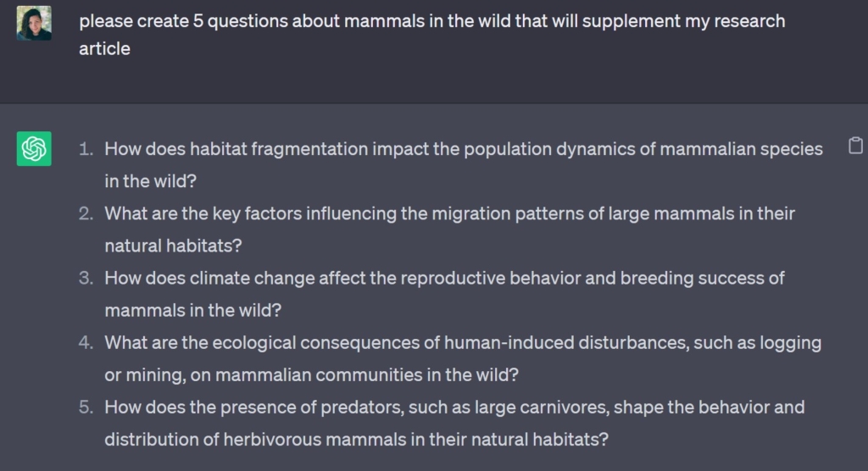The width and height of the screenshot is (868, 471).
Task: Click the copy response clipboard icon
Action: point(855,146)
